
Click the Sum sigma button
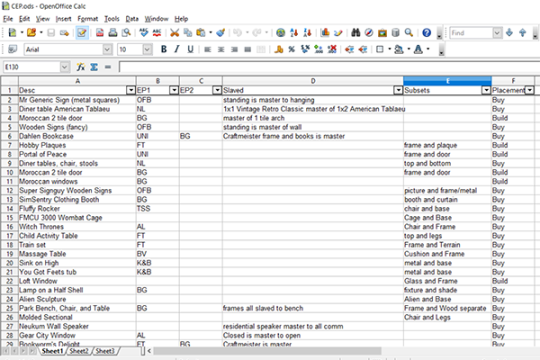94,67
